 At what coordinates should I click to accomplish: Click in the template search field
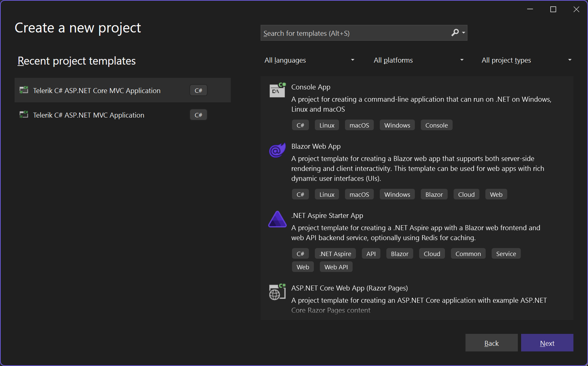point(354,33)
